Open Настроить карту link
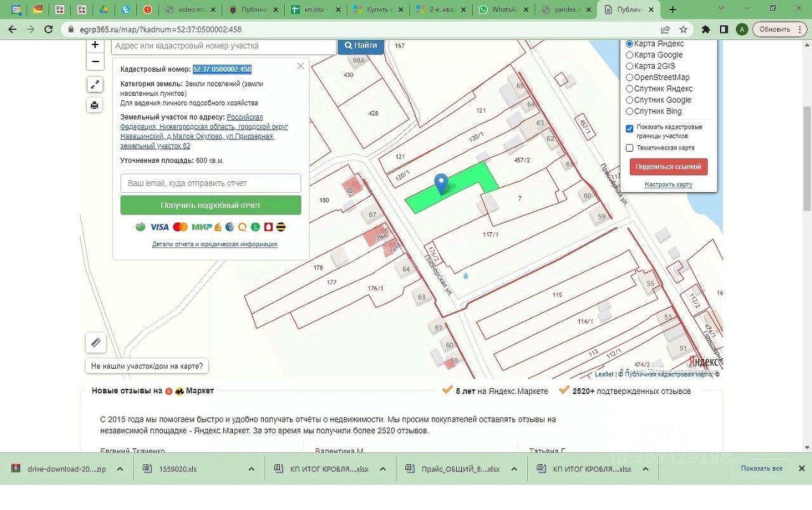812x510 pixels. (x=668, y=185)
